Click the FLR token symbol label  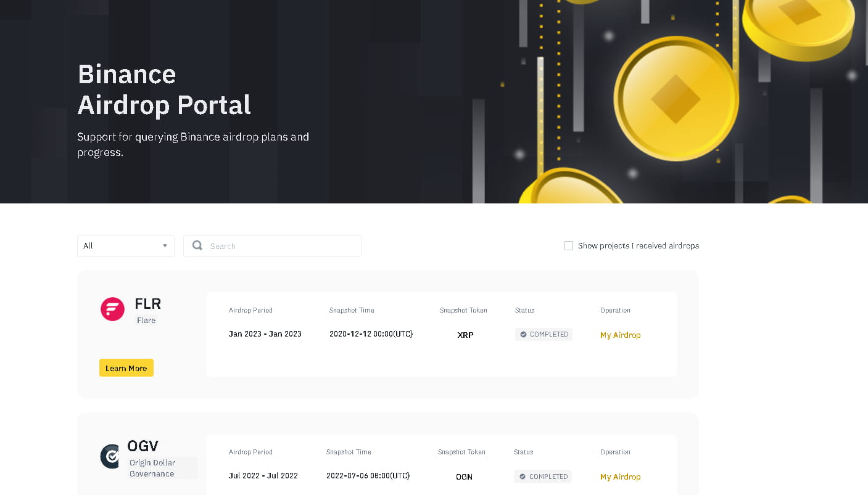click(148, 303)
